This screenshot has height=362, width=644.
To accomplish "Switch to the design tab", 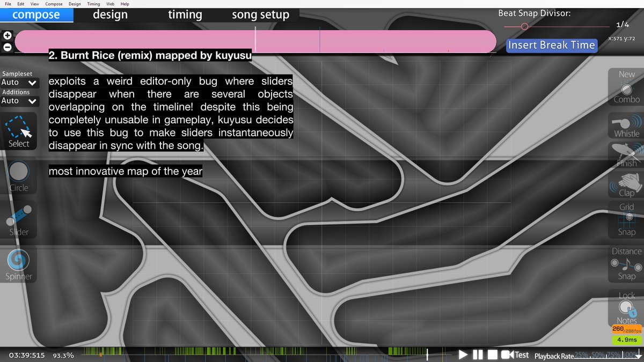I will (110, 15).
